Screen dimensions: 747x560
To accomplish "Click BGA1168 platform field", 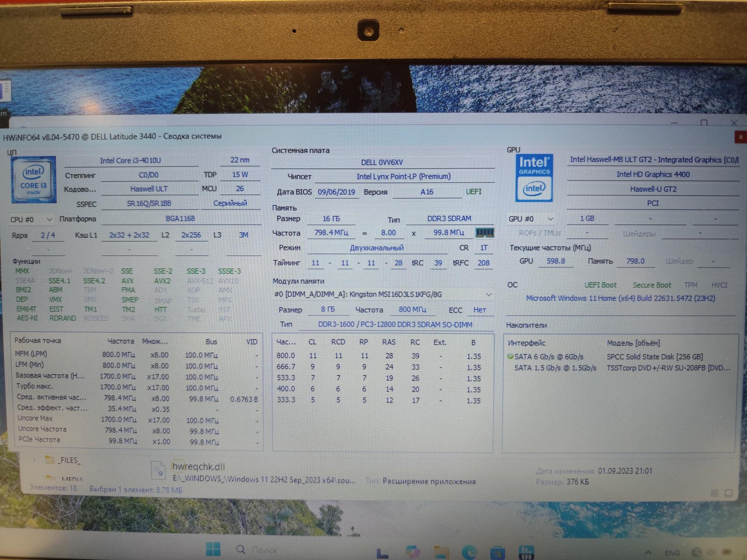I will tap(180, 219).
